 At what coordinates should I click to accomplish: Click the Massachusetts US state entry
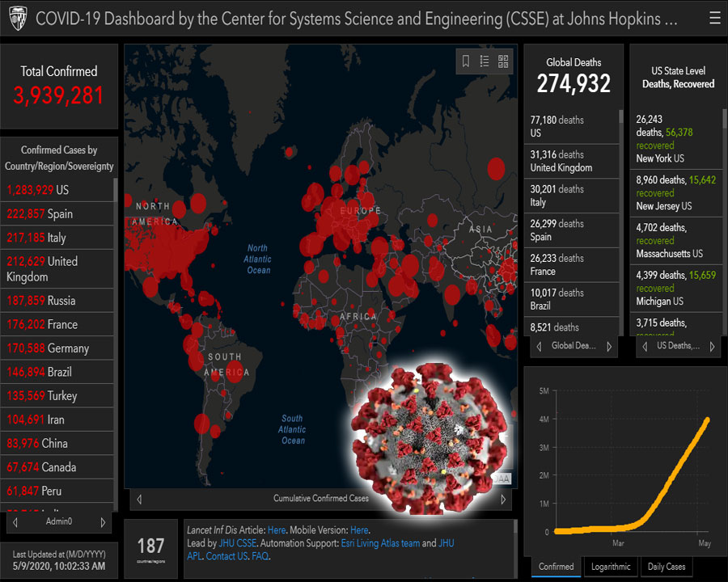tap(676, 240)
